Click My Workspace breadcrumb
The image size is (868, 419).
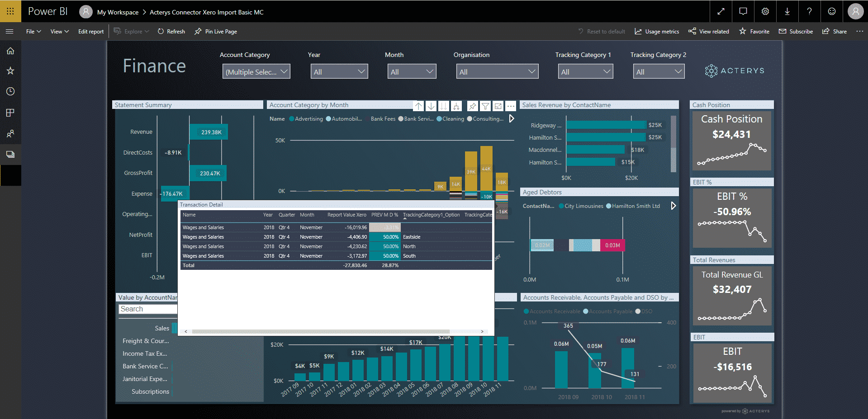click(118, 12)
